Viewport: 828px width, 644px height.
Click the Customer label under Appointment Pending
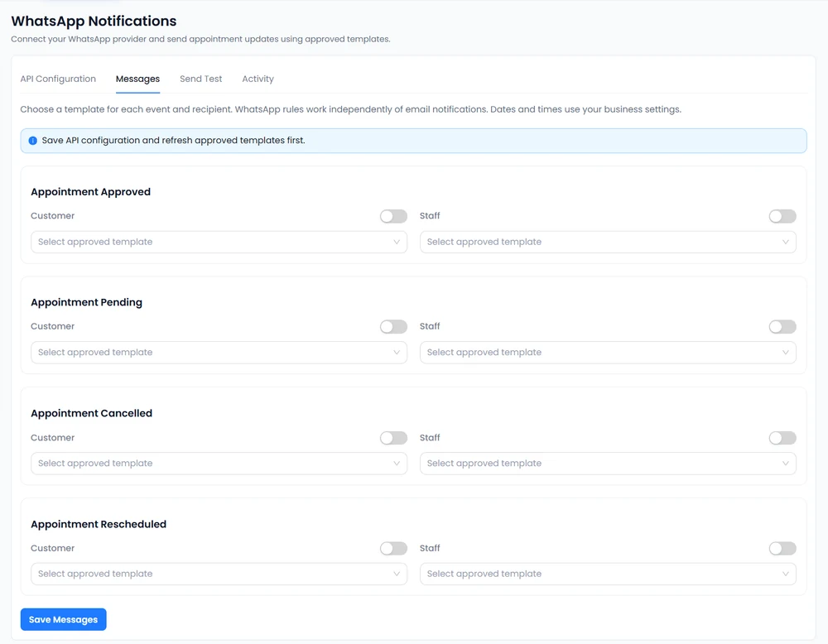(52, 326)
